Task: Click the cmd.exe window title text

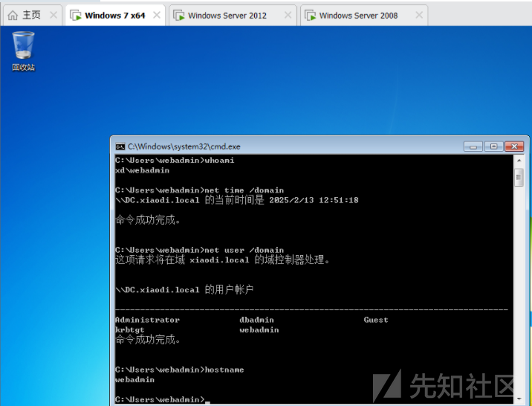Action: (184, 146)
